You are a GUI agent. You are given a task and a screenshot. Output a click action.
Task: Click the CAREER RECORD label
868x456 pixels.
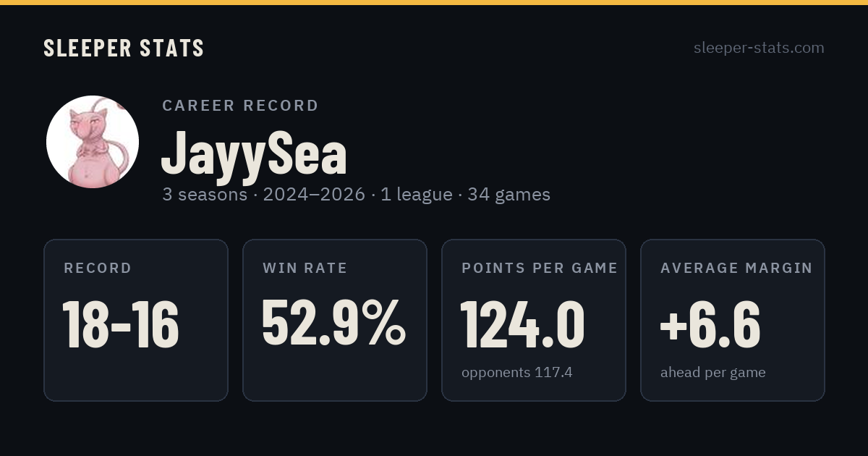point(241,106)
